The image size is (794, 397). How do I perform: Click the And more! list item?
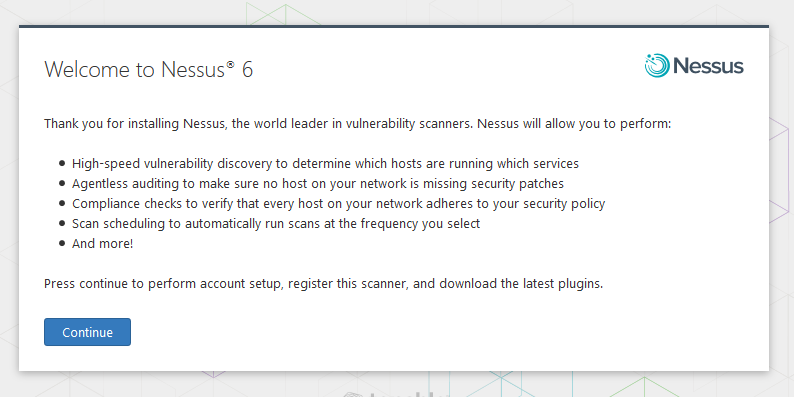pos(102,244)
